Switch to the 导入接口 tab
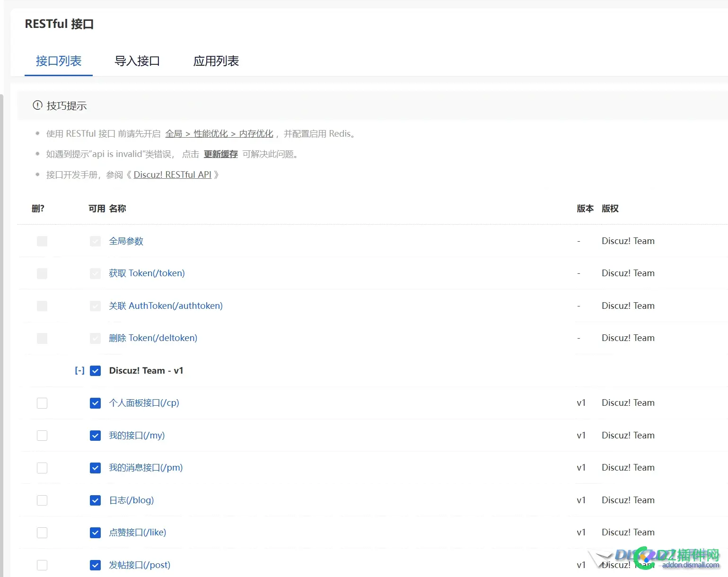 [138, 61]
